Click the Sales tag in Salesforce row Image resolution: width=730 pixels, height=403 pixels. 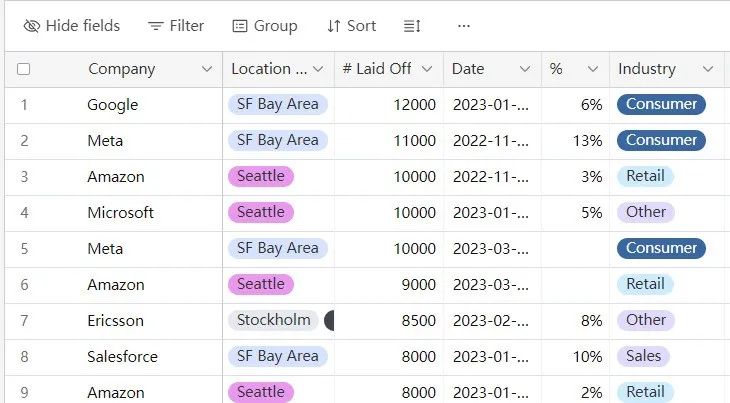(x=643, y=356)
